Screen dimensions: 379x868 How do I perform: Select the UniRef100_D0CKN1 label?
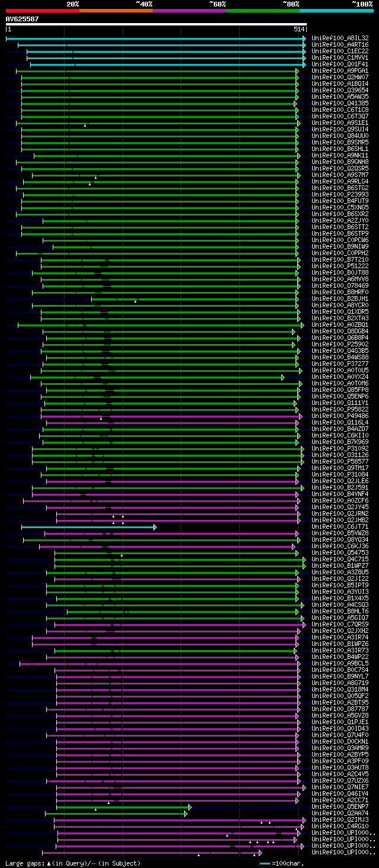pos(340,741)
